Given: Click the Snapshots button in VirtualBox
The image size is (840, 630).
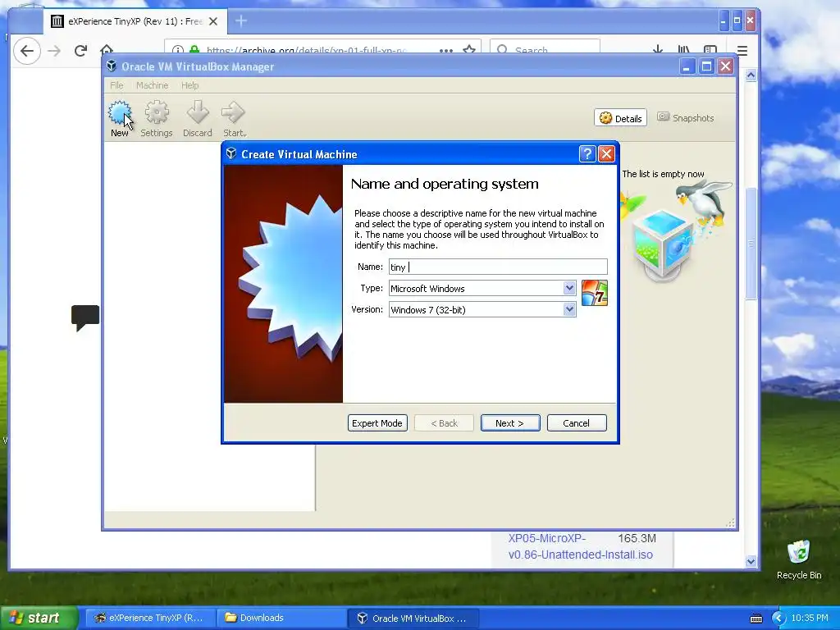Looking at the screenshot, I should pos(685,118).
